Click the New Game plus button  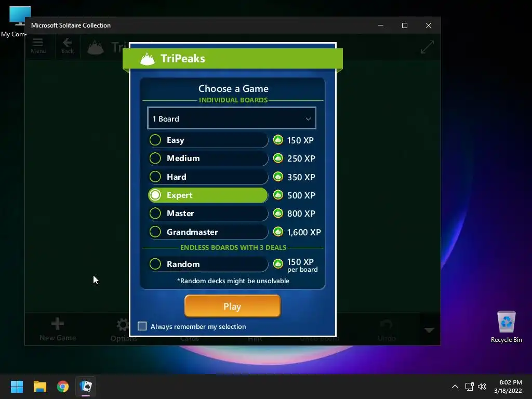click(x=58, y=329)
